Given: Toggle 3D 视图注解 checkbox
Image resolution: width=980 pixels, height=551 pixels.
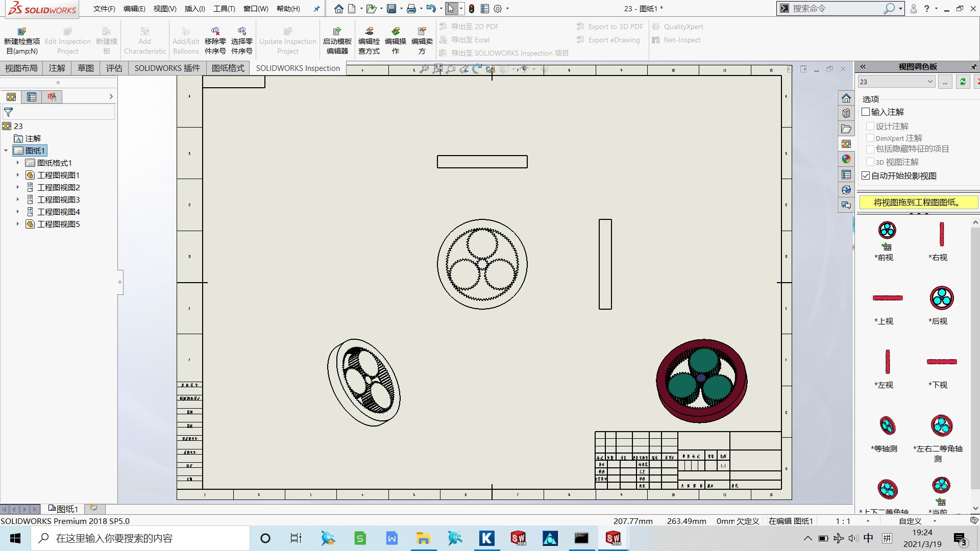Looking at the screenshot, I should click(870, 162).
